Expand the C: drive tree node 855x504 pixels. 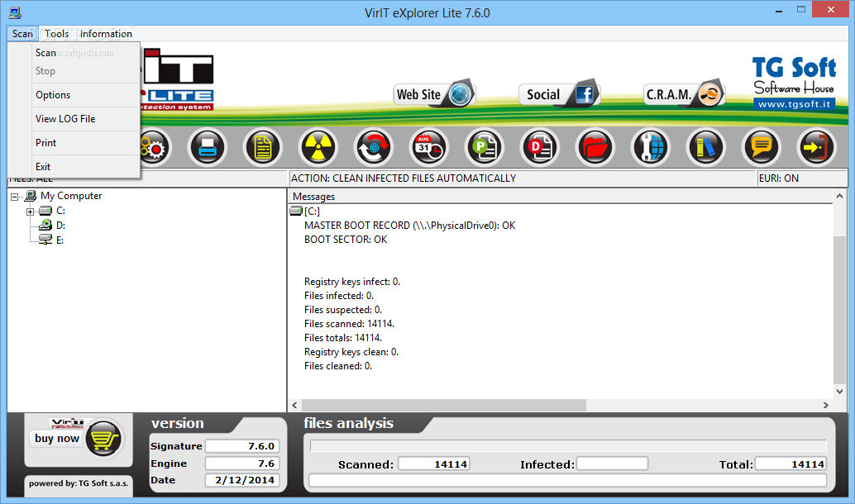pyautogui.click(x=31, y=212)
